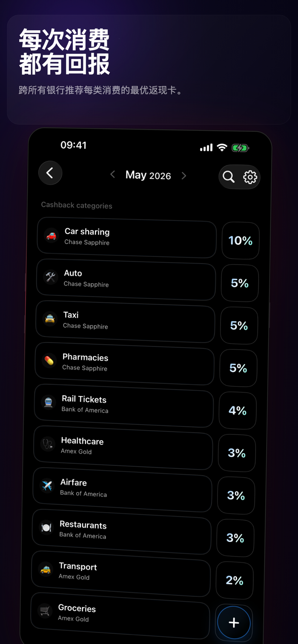
Task: Tap the airplane icon for Airfare
Action: [47, 486]
